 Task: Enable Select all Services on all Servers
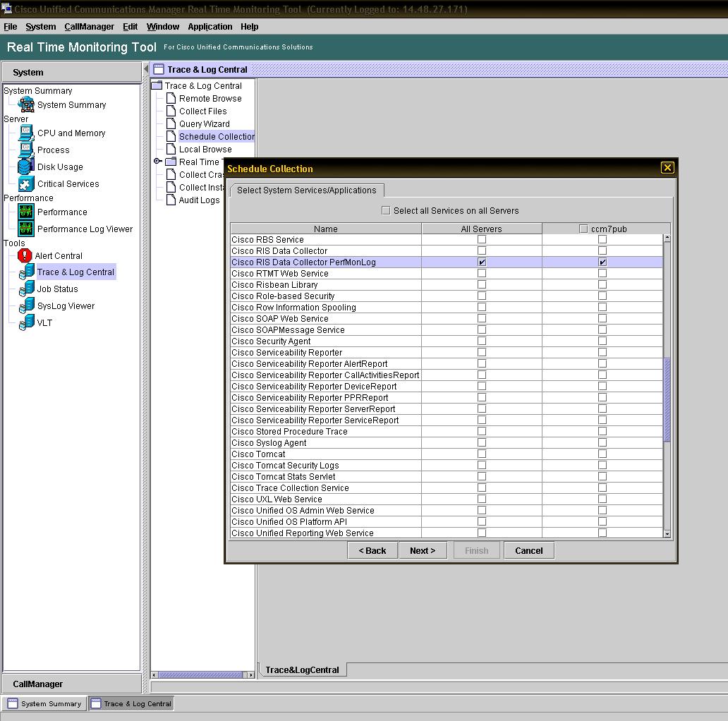[386, 210]
